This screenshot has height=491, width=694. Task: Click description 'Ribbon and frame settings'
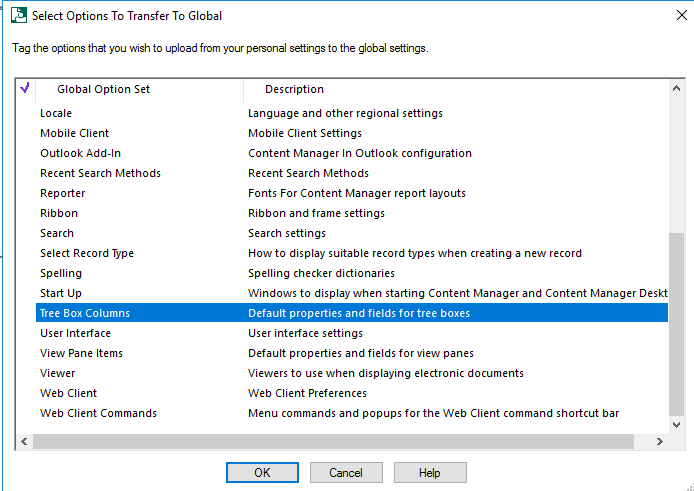click(316, 213)
